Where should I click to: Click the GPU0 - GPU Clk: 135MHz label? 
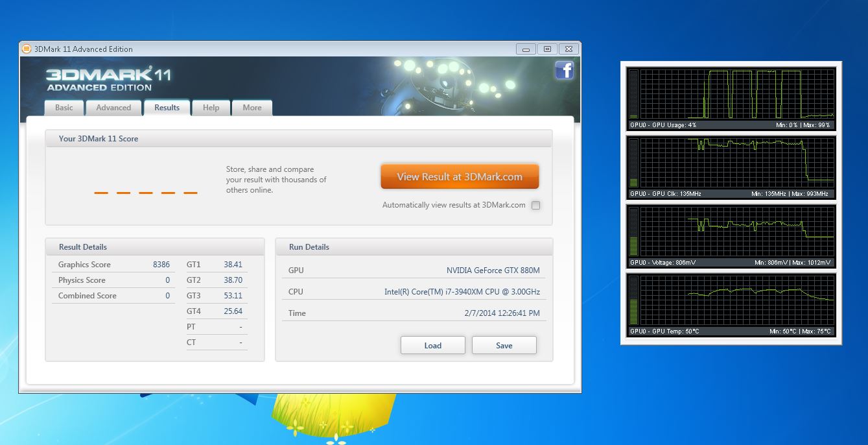click(665, 194)
